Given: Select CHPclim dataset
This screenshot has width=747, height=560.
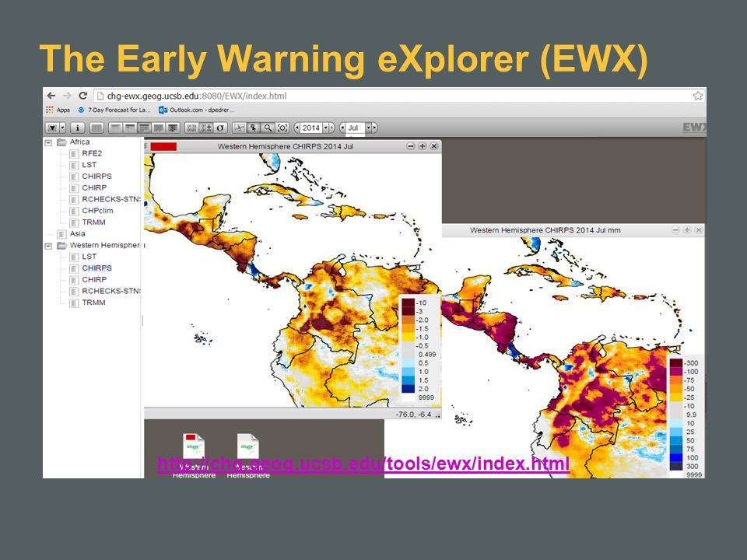Looking at the screenshot, I should (x=97, y=211).
